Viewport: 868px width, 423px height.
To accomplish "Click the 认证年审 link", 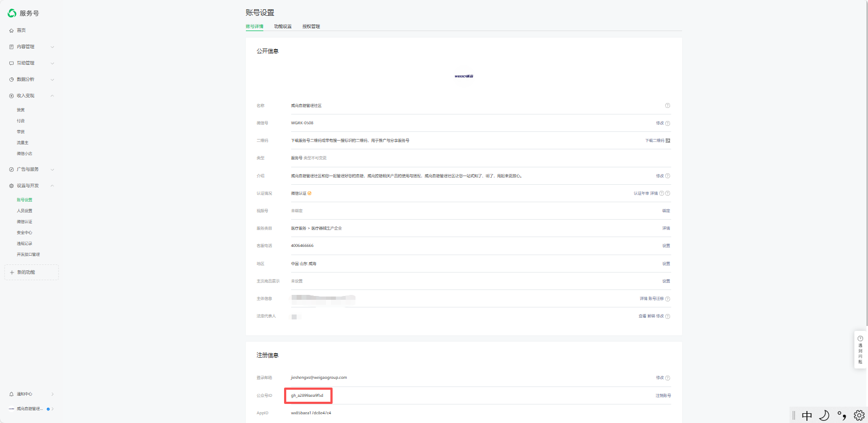I will [641, 194].
